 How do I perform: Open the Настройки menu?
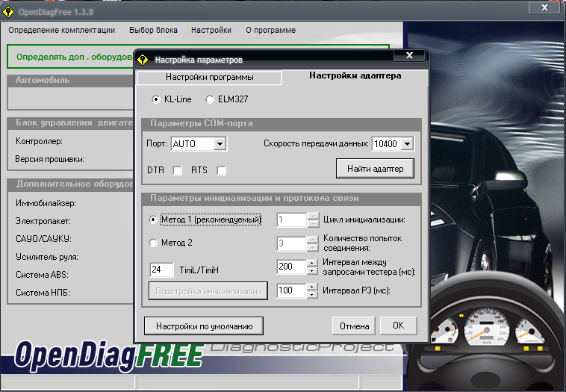(x=211, y=30)
